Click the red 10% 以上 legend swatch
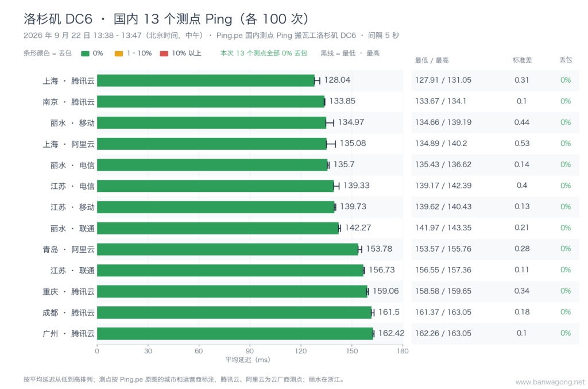Image resolution: width=588 pixels, height=389 pixels. (x=164, y=53)
